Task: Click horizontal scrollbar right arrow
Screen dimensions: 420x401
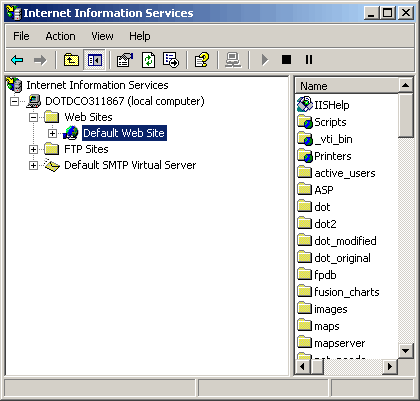Action: click(389, 367)
